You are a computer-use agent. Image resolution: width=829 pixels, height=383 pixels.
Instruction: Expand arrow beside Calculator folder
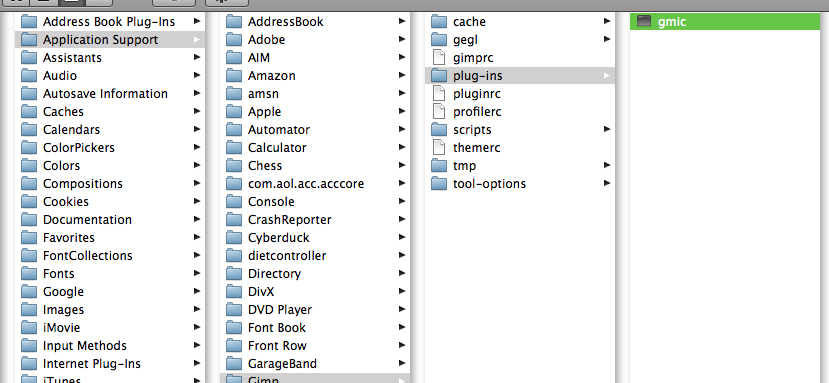pyautogui.click(x=402, y=148)
